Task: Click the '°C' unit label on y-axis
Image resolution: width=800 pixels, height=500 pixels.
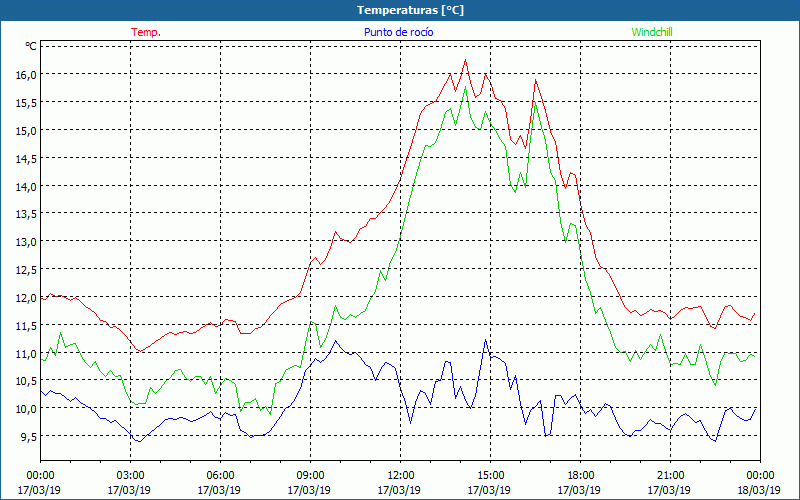Action: (x=31, y=46)
